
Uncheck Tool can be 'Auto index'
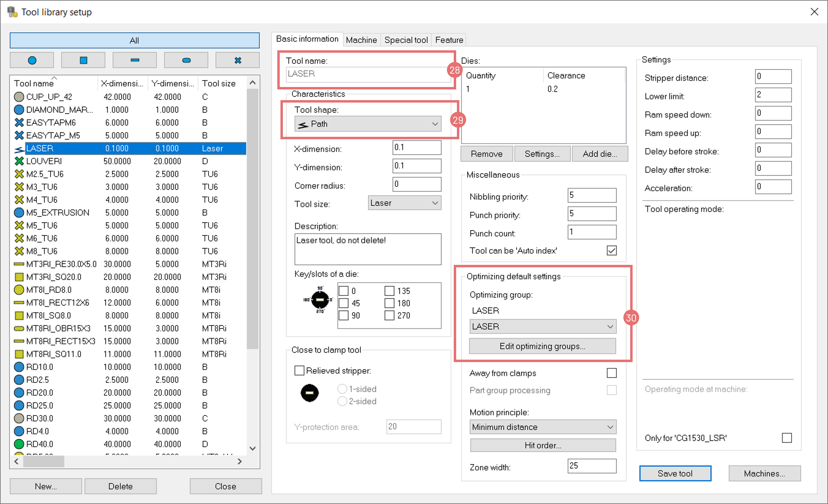click(x=612, y=251)
